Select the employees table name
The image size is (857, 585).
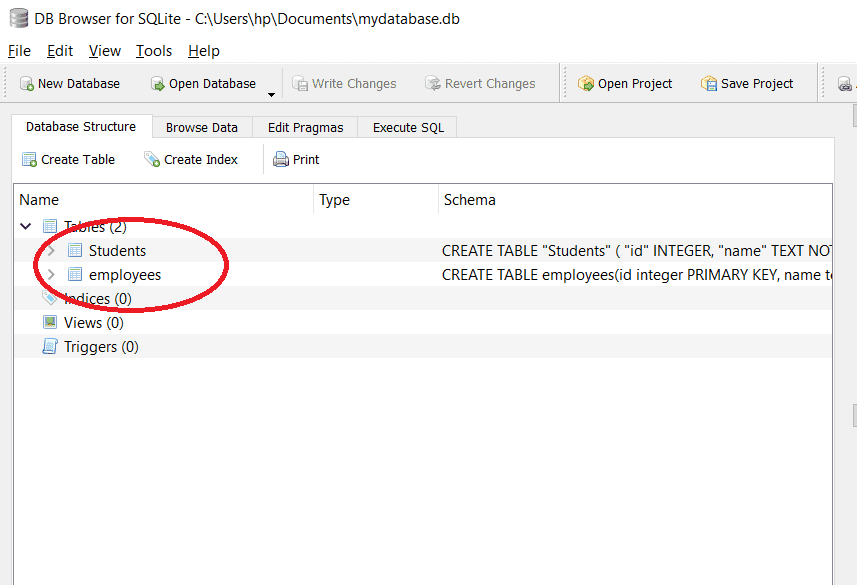click(125, 274)
